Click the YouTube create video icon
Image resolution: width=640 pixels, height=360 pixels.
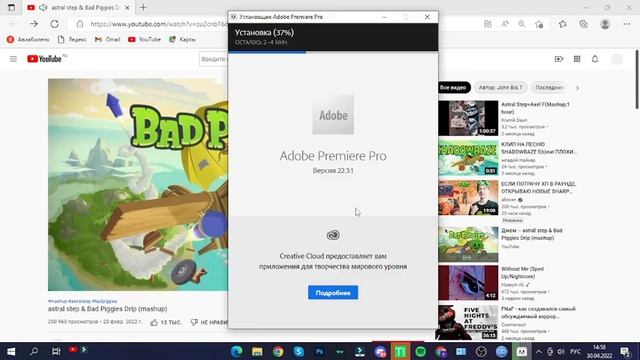[559, 59]
